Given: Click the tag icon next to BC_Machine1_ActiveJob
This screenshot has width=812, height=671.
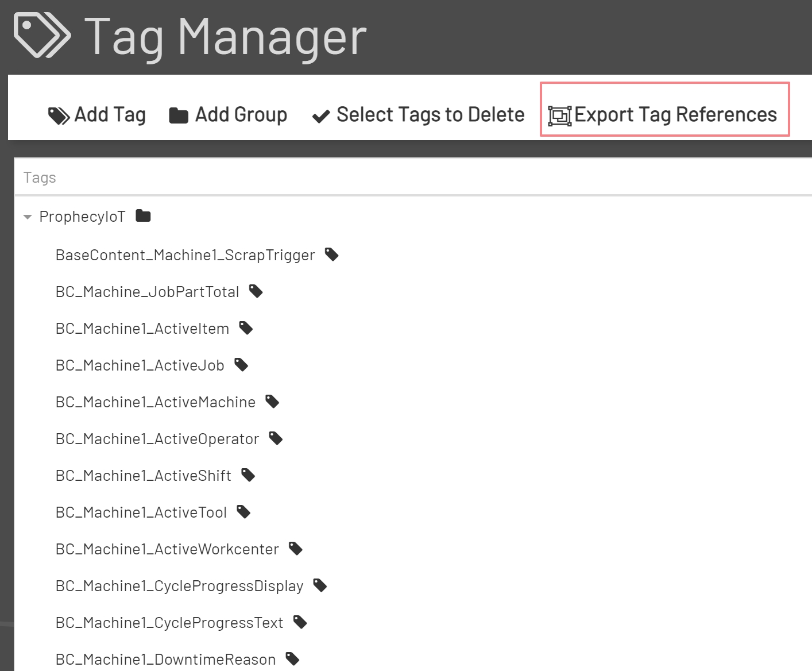Looking at the screenshot, I should 241,365.
